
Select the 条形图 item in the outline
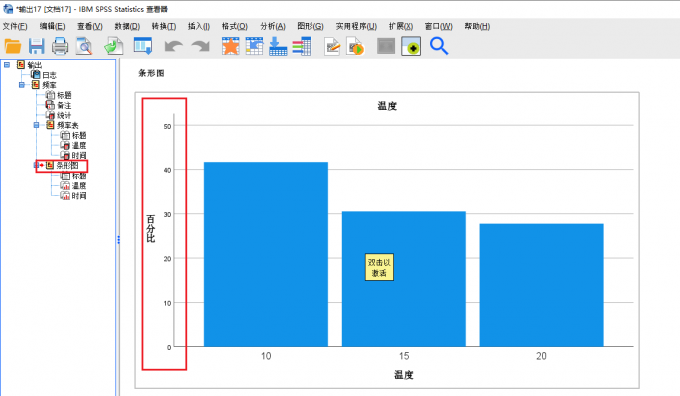(x=67, y=165)
